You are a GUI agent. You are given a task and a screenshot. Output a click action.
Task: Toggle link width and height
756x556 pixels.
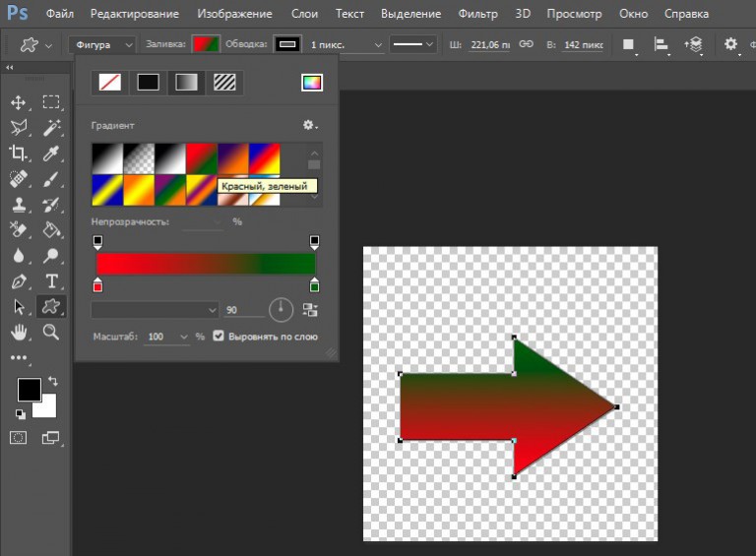526,44
